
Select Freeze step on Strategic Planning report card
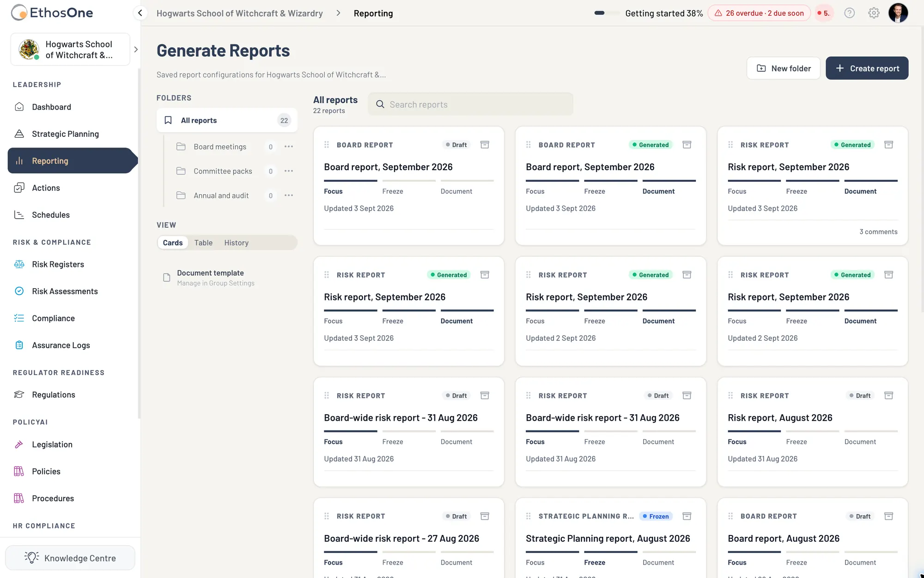click(595, 562)
